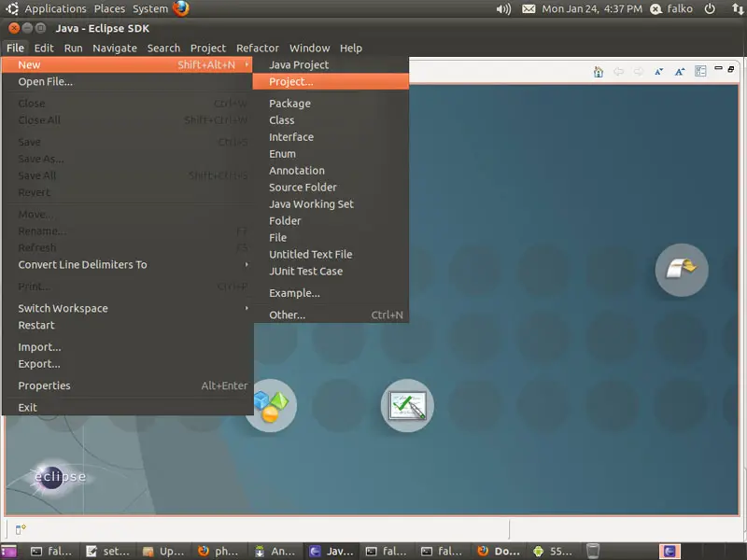Click the show desktop icon in bottom panel

point(8,552)
